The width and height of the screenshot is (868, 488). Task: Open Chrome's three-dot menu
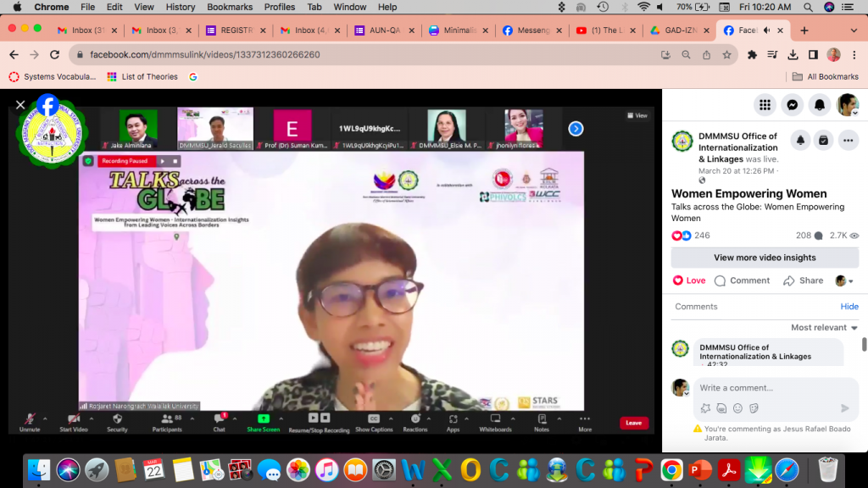(x=854, y=55)
